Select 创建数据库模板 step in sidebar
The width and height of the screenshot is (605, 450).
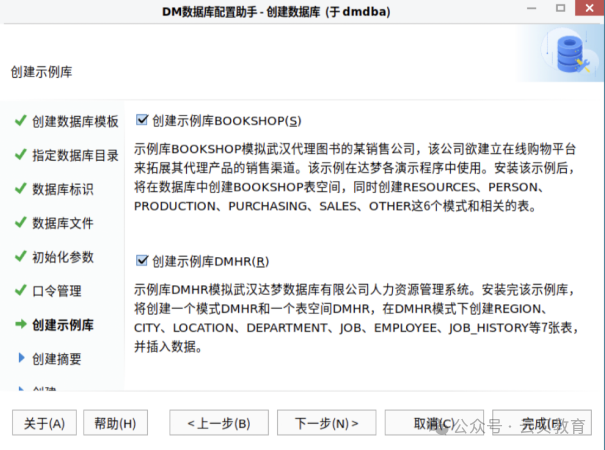click(x=75, y=122)
